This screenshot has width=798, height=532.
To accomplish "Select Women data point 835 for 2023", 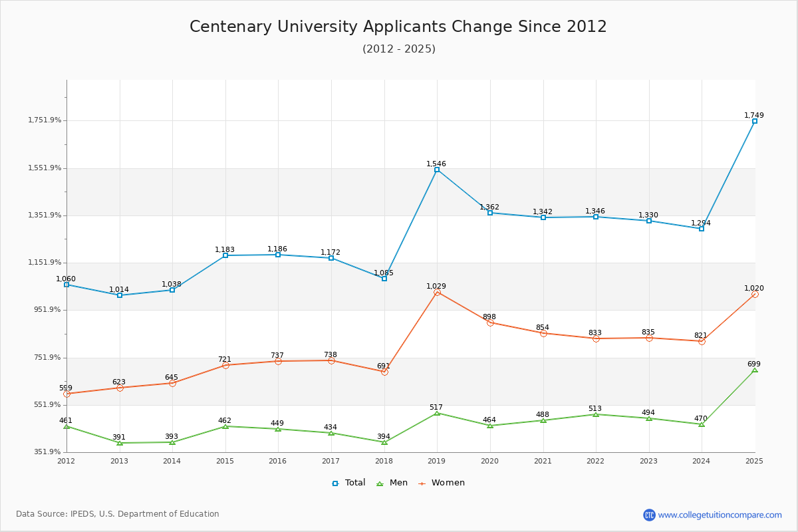I will tap(649, 338).
